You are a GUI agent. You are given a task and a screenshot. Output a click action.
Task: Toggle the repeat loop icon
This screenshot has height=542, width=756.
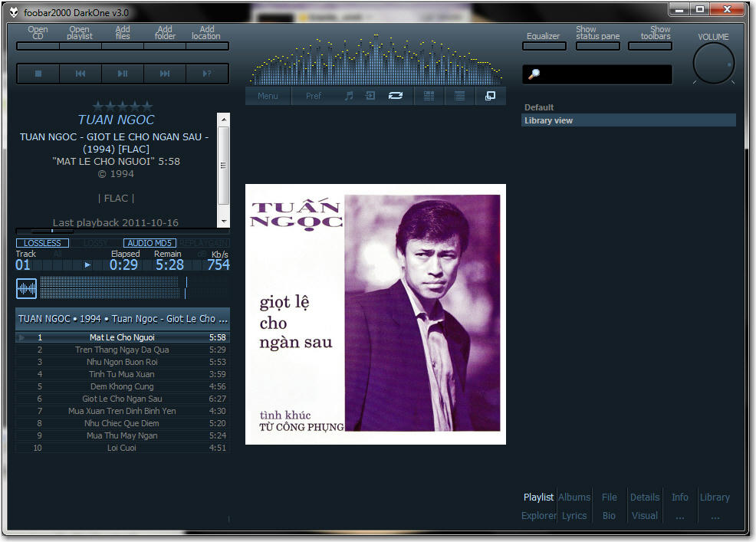click(396, 96)
